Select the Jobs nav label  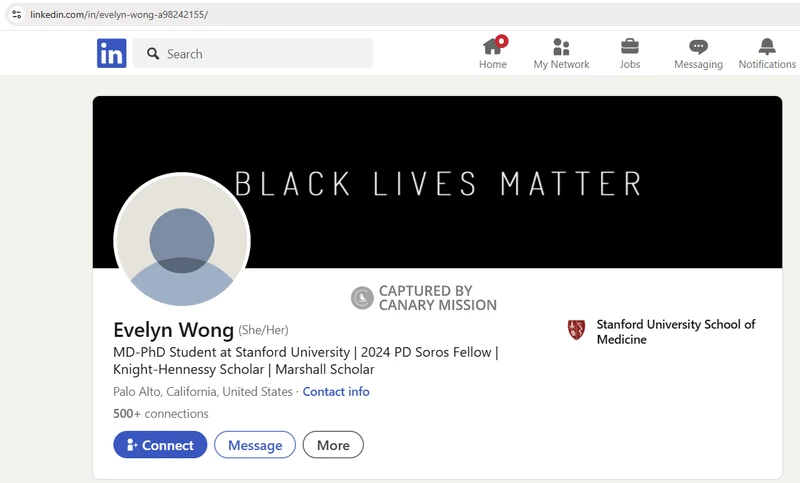[630, 64]
